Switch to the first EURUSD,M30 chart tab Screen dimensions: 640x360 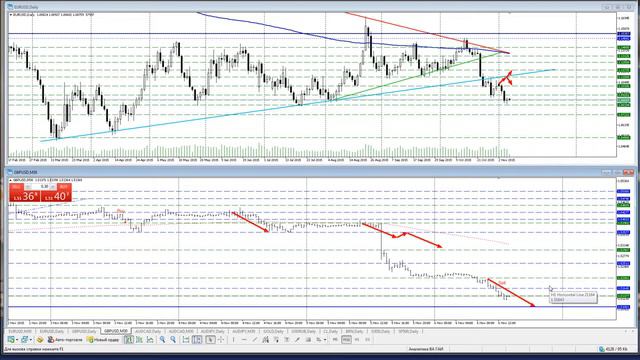coord(20,331)
